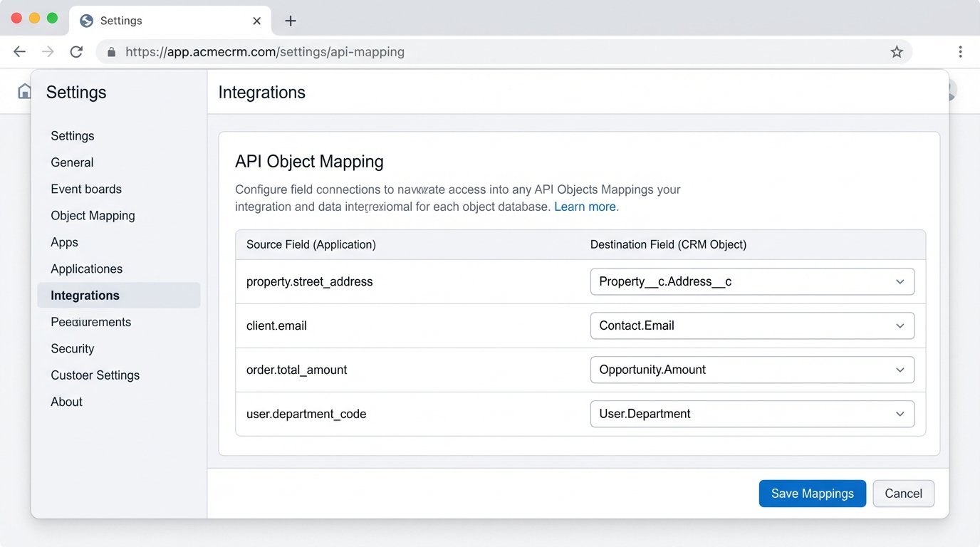Open the browser three-dot menu

coord(960,51)
